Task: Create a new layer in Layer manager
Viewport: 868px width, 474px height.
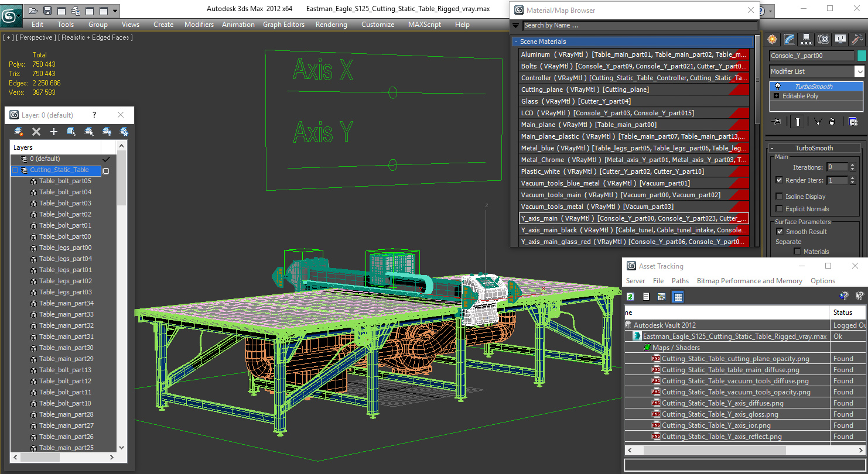Action: [19, 132]
